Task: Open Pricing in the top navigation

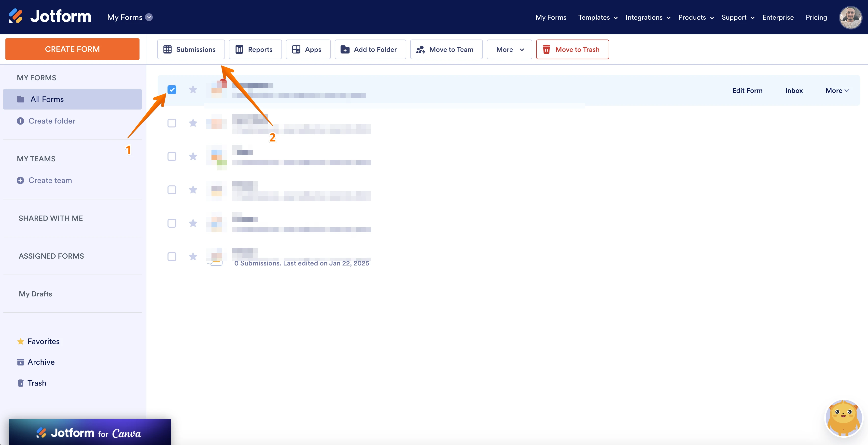Action: (x=816, y=17)
